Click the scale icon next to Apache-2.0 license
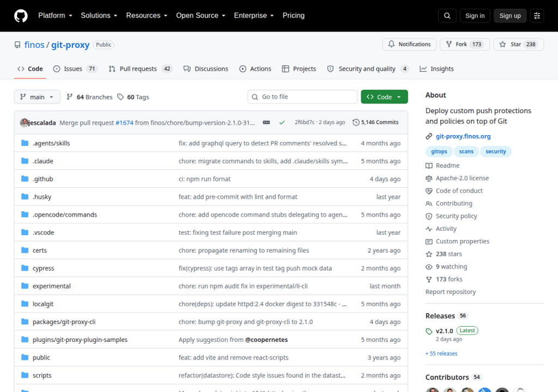 [x=429, y=178]
